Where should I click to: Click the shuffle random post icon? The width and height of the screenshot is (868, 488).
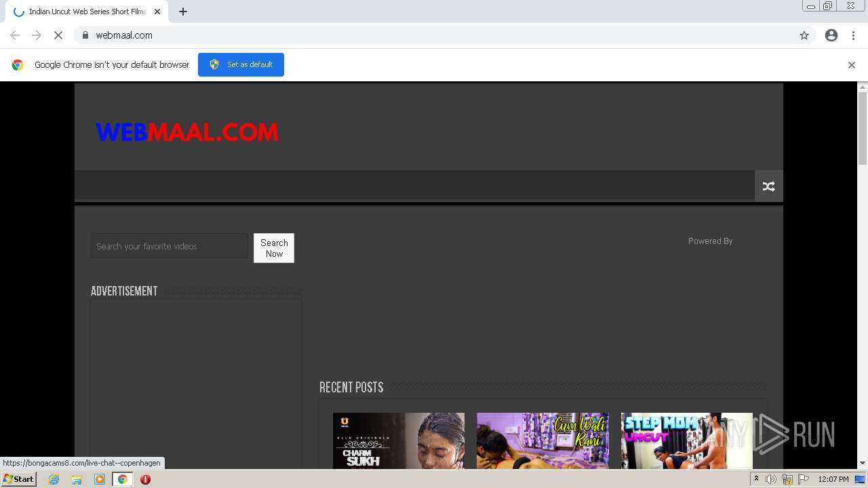[x=769, y=186]
